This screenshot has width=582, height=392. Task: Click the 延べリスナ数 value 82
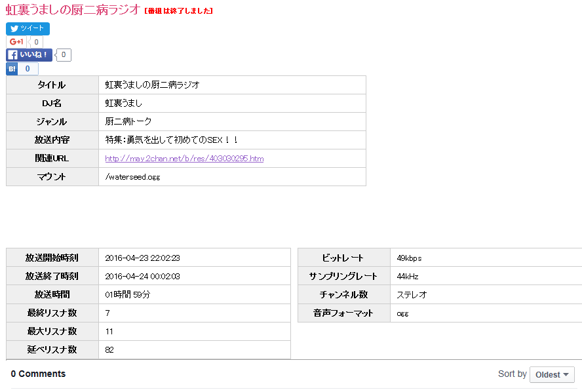coord(109,350)
